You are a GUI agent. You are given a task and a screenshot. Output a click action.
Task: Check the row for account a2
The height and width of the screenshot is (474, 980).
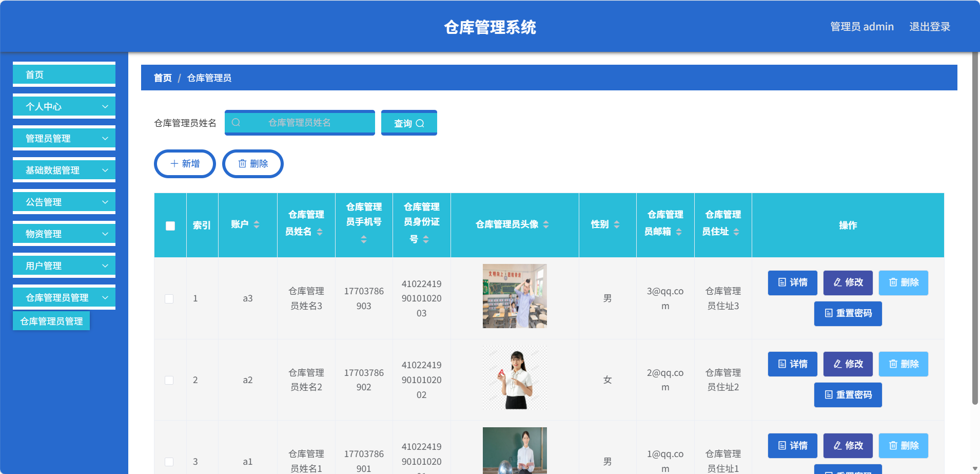pos(169,380)
